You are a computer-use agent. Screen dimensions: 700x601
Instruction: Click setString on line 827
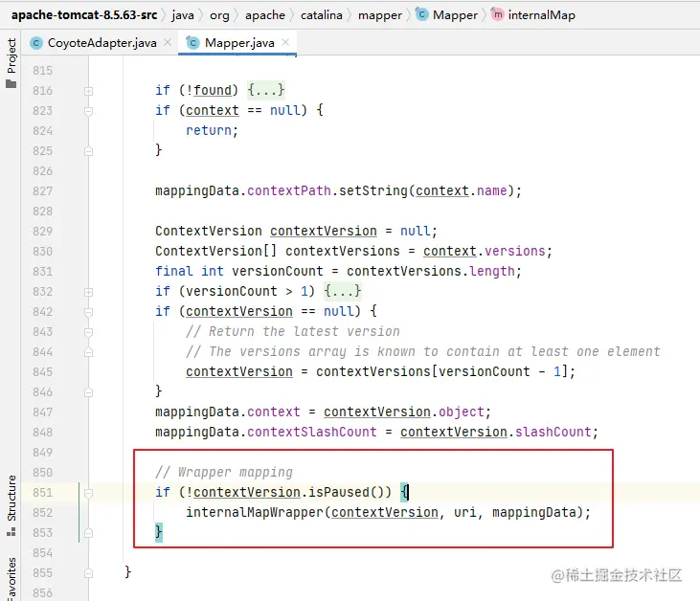373,191
